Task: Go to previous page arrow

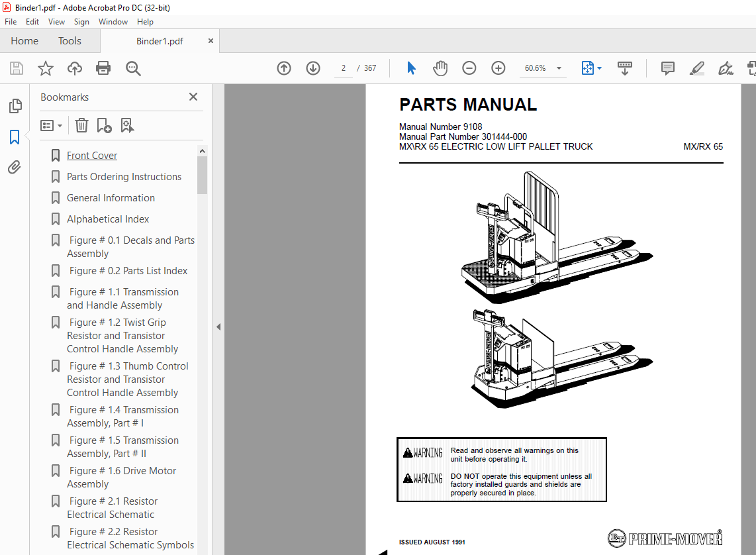Action: click(284, 68)
